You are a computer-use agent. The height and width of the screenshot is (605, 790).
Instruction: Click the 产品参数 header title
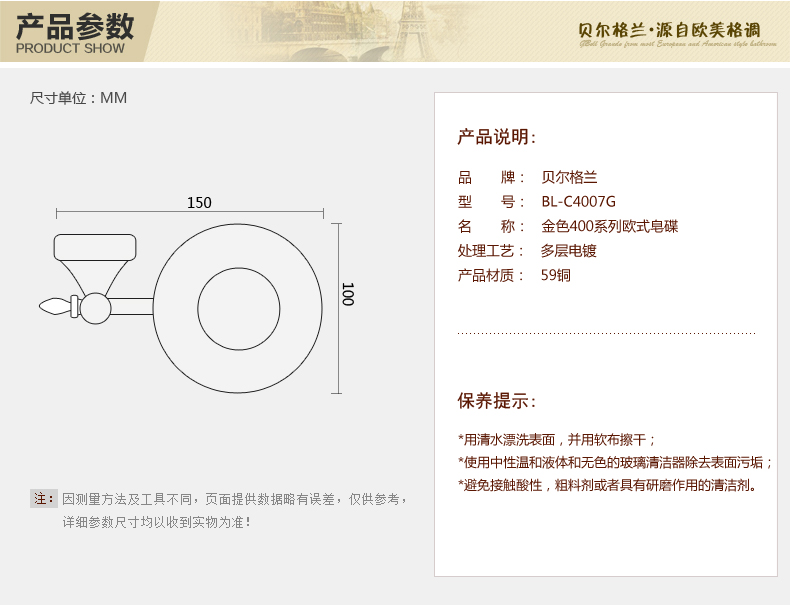coord(75,24)
